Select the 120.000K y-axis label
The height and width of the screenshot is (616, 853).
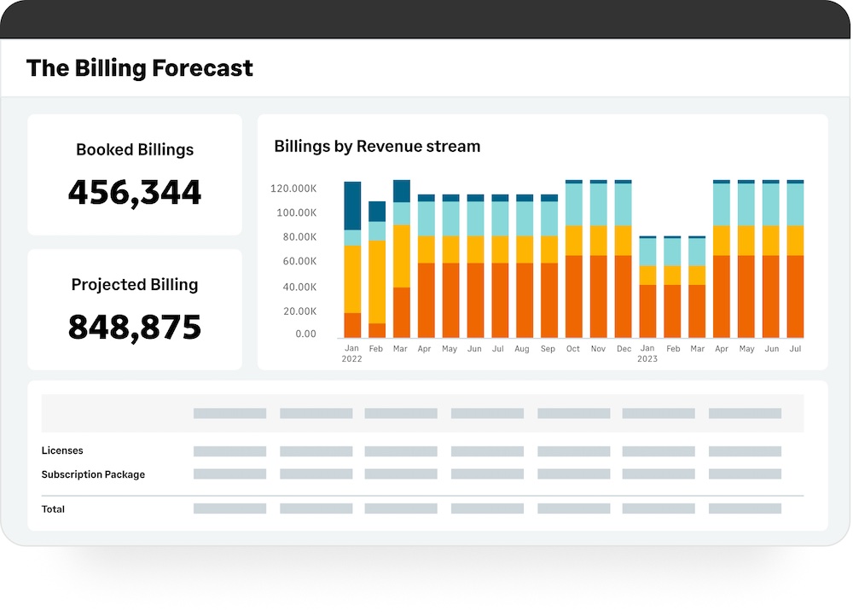tap(293, 189)
